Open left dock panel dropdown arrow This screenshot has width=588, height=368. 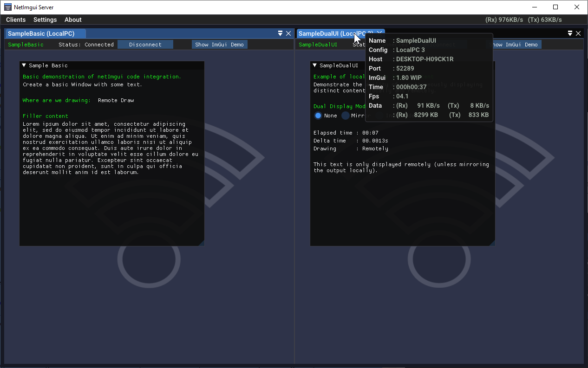[x=281, y=33]
